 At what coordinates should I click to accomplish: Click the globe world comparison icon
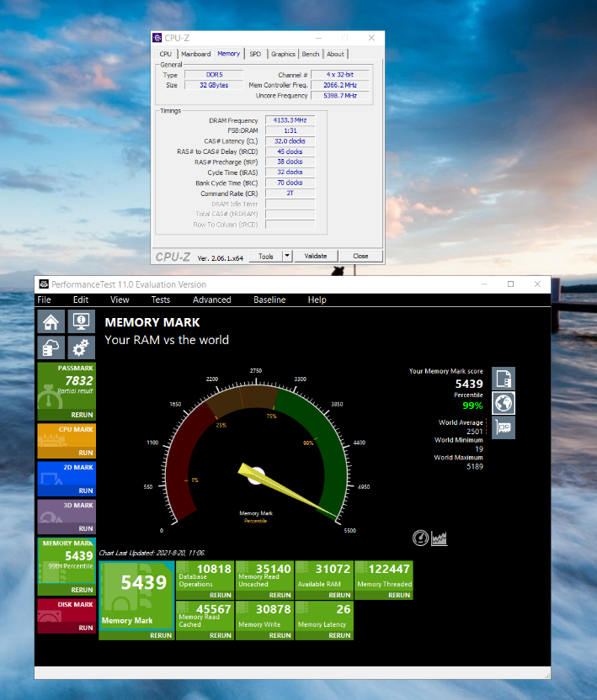[504, 403]
